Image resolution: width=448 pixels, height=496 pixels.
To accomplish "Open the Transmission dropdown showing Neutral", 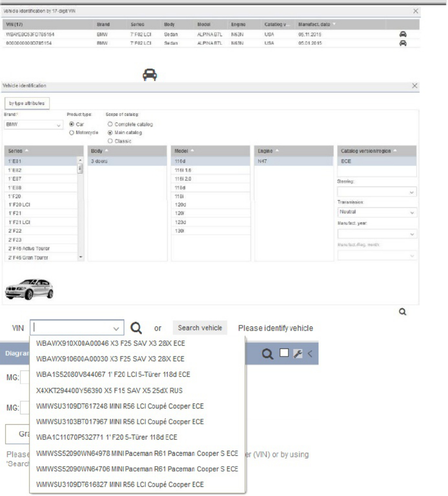I will click(377, 212).
